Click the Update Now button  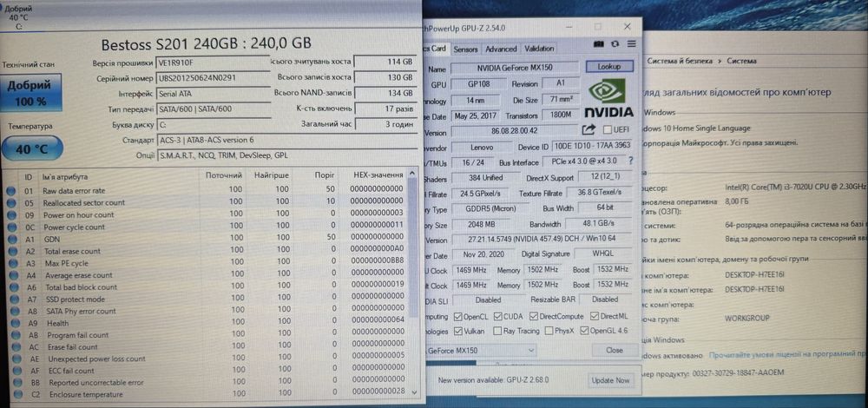click(610, 380)
